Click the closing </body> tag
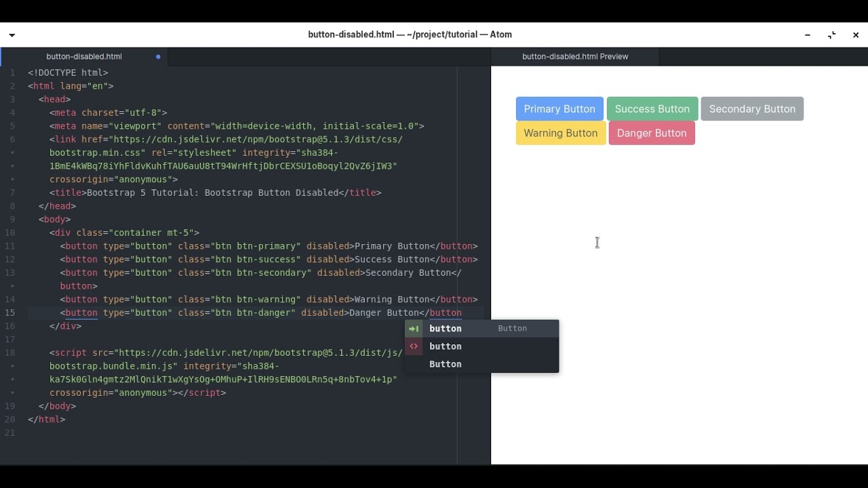This screenshot has width=868, height=488. pyautogui.click(x=58, y=406)
